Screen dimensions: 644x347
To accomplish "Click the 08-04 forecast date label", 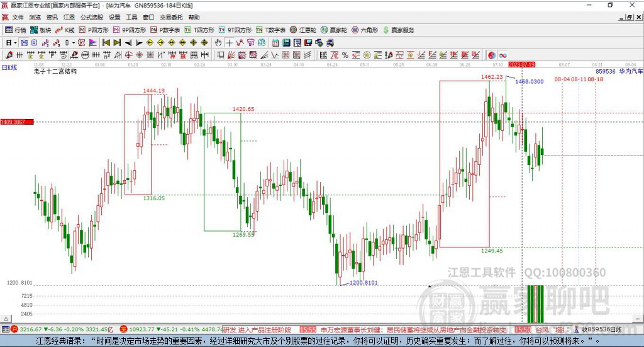I will [x=562, y=79].
